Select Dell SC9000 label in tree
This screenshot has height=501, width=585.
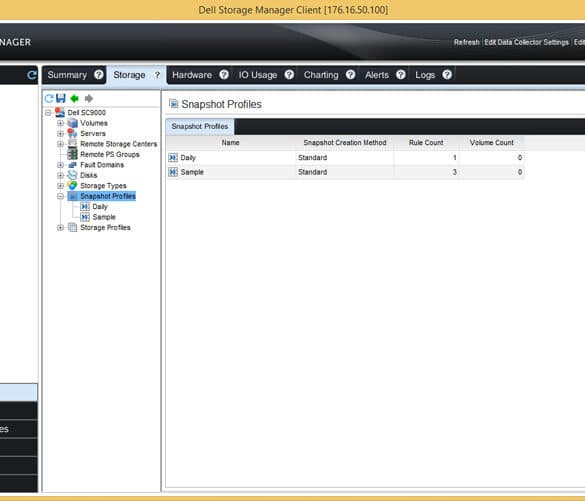[87, 113]
